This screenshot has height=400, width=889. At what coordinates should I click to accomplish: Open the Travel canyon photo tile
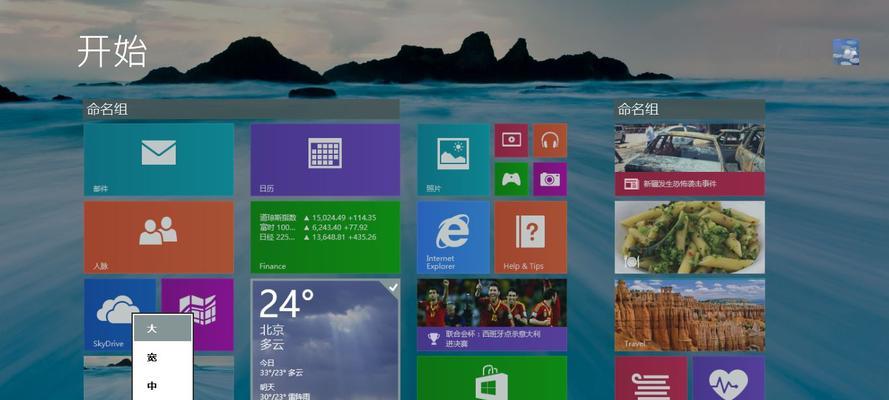point(690,315)
